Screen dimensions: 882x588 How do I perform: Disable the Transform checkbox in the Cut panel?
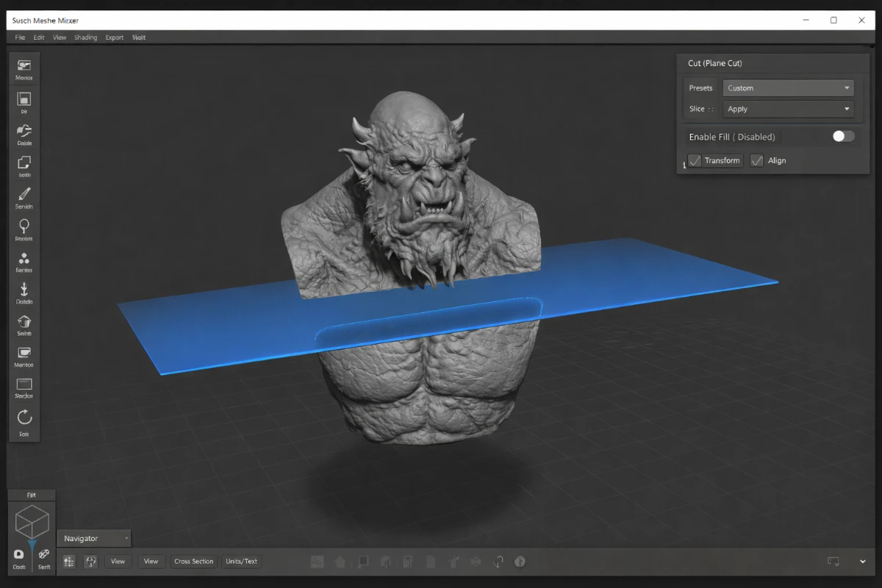coord(694,160)
